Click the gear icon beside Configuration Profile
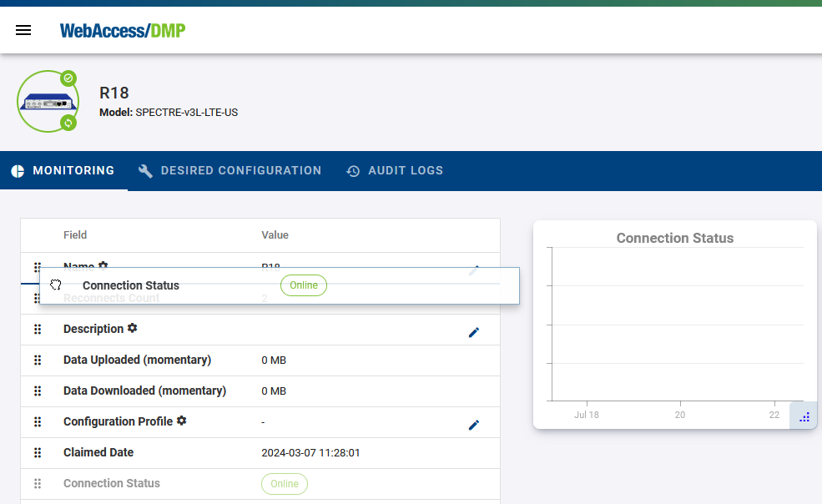Screen dimensions: 822x504 pyautogui.click(x=181, y=421)
